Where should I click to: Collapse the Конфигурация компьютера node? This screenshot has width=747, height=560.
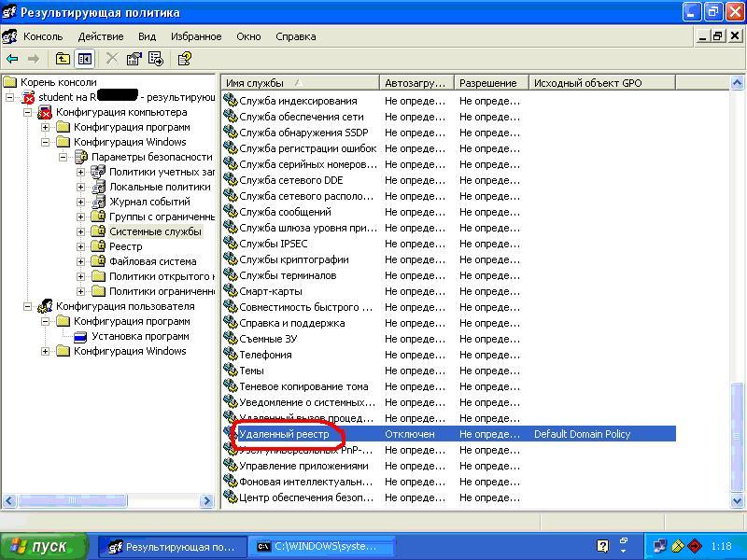point(28,112)
